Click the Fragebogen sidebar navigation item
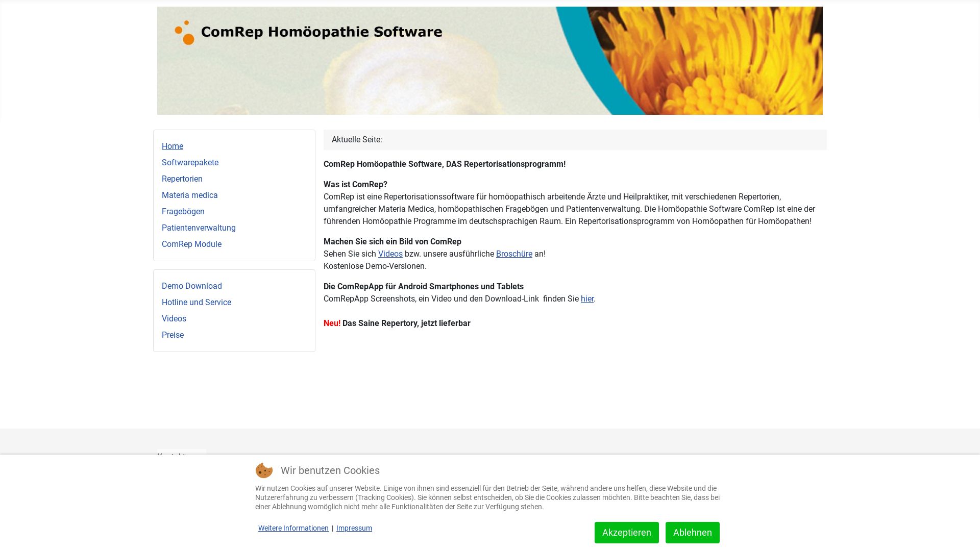Image resolution: width=980 pixels, height=551 pixels. (183, 211)
